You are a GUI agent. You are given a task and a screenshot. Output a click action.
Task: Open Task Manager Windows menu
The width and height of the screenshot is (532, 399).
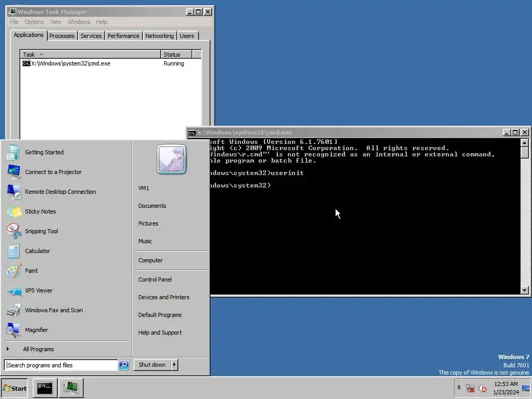79,22
